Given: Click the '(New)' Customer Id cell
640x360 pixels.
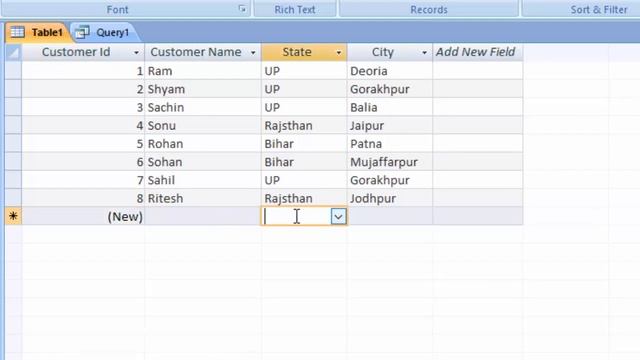Looking at the screenshot, I should 83,216.
